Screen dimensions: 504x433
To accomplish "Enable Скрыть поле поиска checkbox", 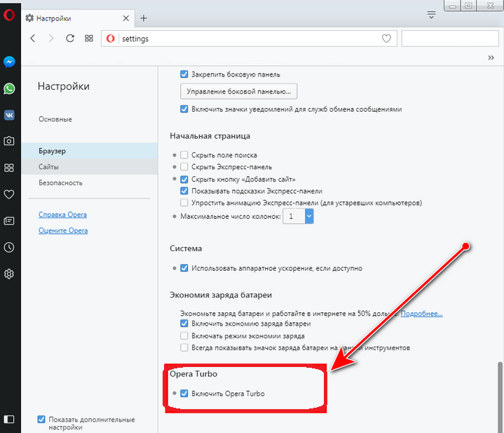I will coord(184,155).
